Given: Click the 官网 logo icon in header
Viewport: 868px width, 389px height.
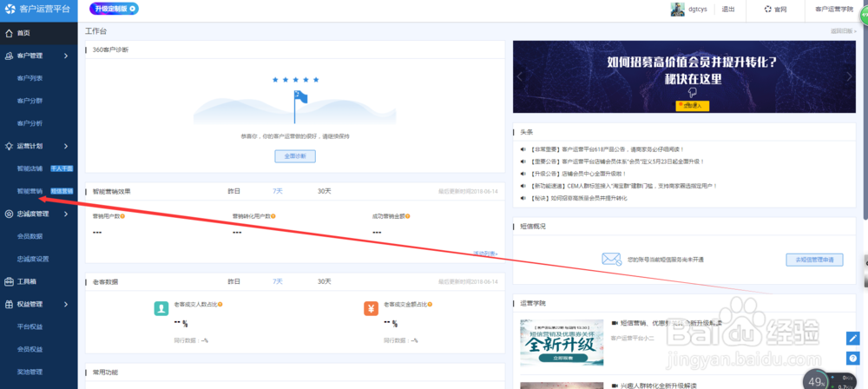Looking at the screenshot, I should 767,10.
